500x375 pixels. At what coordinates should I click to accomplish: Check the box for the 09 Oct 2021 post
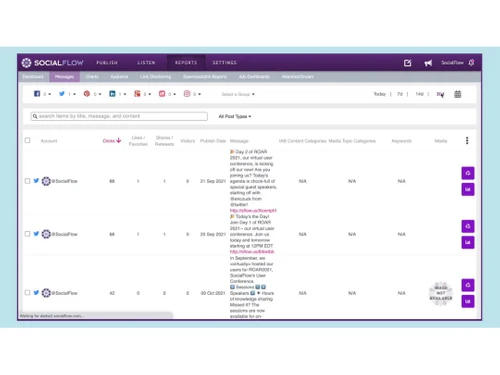click(28, 292)
